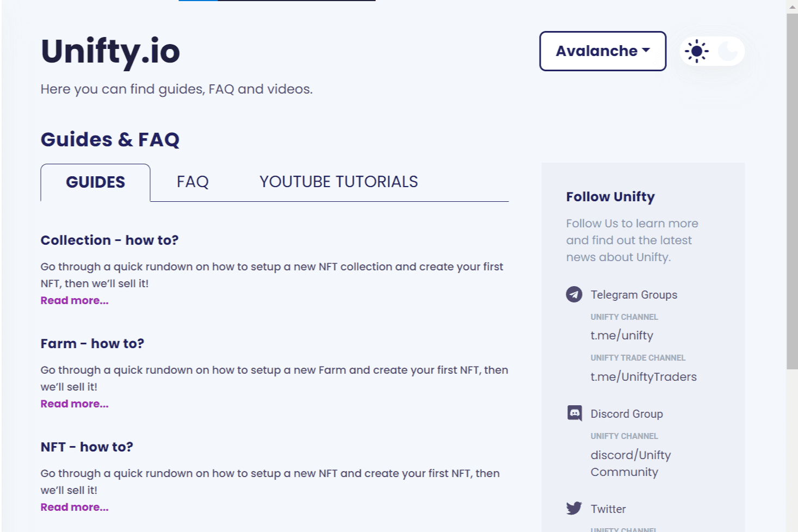The height and width of the screenshot is (532, 798).
Task: Click the Discord Group icon
Action: click(x=574, y=413)
